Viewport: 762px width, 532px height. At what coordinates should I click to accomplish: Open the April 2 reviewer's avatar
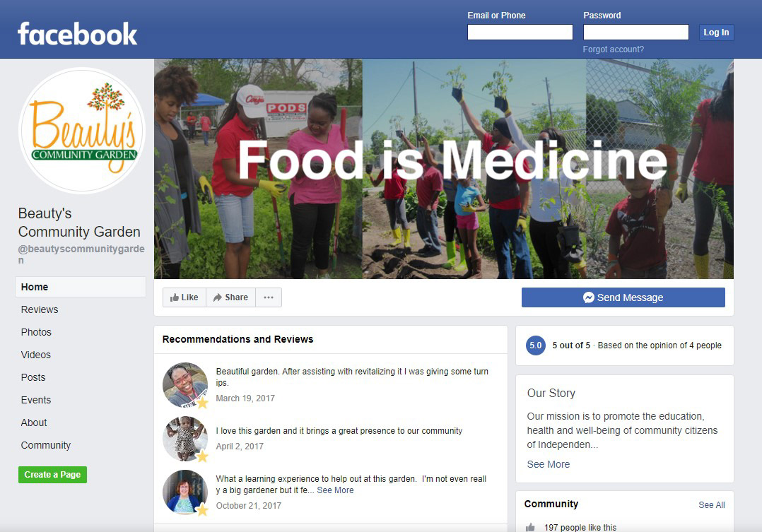pos(185,439)
